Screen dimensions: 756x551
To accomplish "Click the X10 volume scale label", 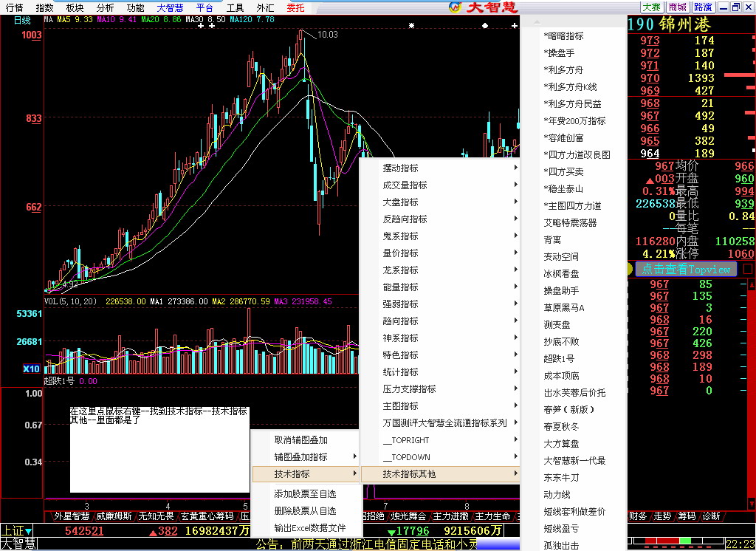I will coord(31,369).
